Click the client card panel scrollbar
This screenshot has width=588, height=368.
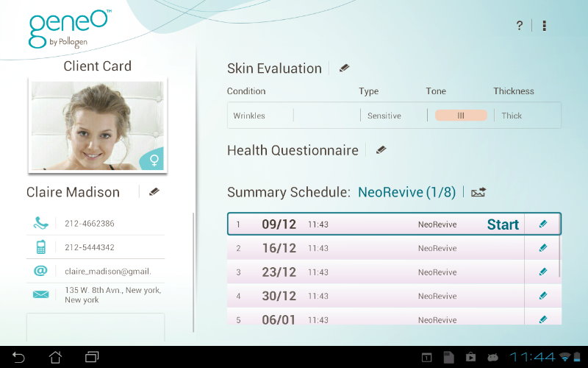pyautogui.click(x=193, y=272)
